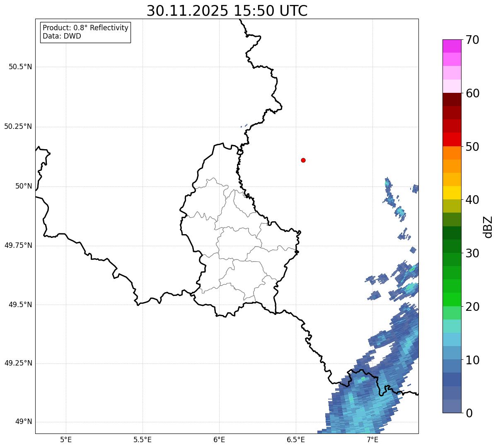Image resolution: width=498 pixels, height=448 pixels.
Task: Click the '50°N' latitude label
Action: point(24,186)
